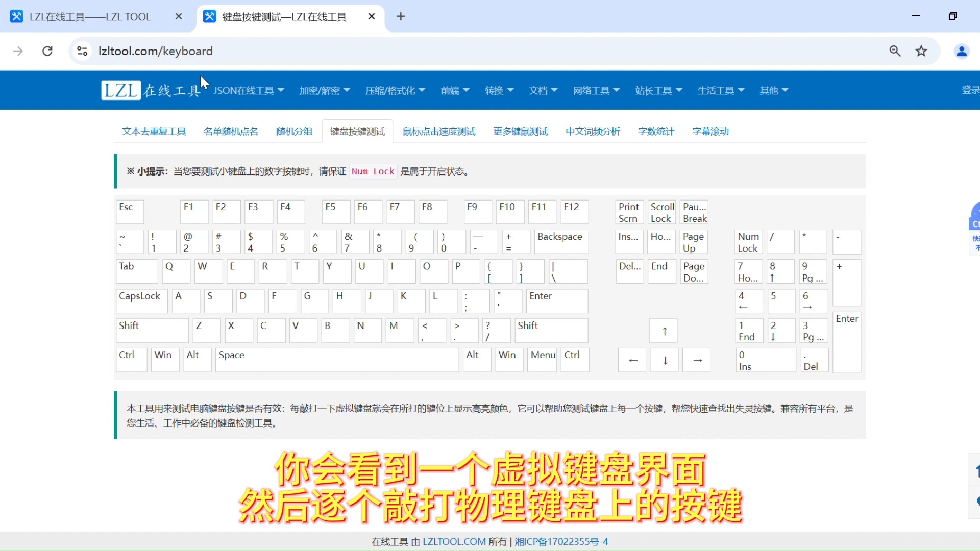Click the right arrow virtual key
Screen dimensions: 980x551
click(697, 360)
